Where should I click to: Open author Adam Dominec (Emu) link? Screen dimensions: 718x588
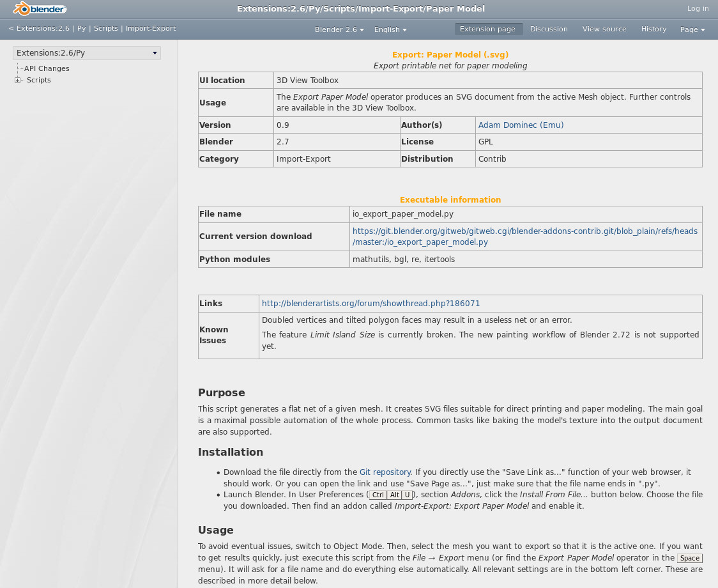[521, 125]
